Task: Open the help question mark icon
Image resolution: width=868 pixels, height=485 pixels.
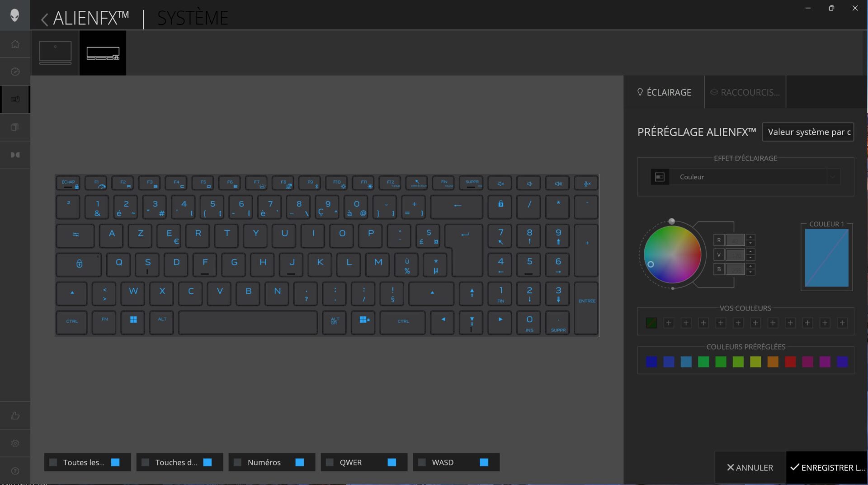Action: click(15, 471)
